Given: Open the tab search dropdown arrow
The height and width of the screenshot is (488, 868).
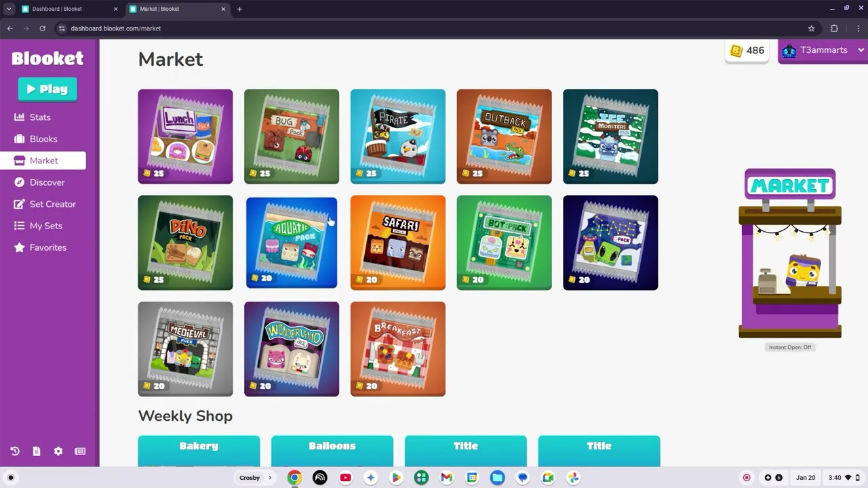Looking at the screenshot, I should (9, 9).
